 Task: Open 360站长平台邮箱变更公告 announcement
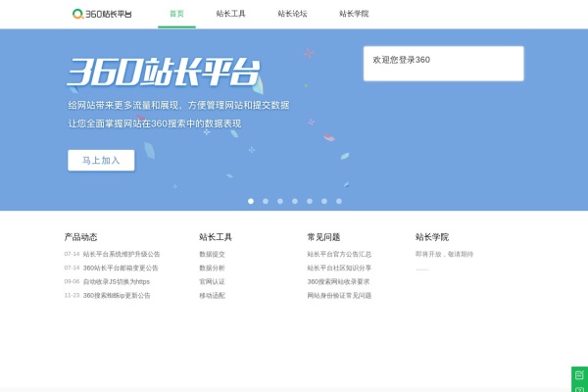(x=121, y=268)
